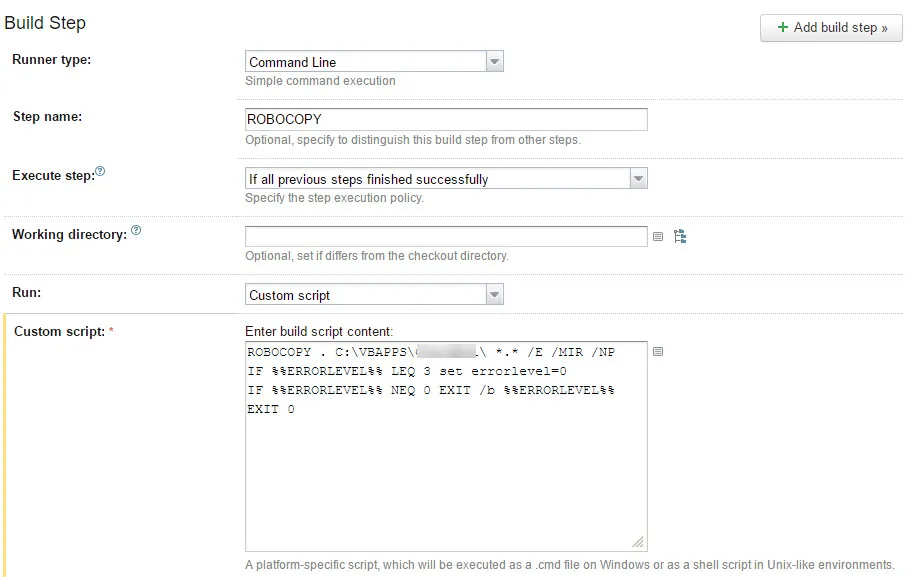Expand the Execute step policy dropdown
This screenshot has width=907, height=577.
tap(446, 179)
